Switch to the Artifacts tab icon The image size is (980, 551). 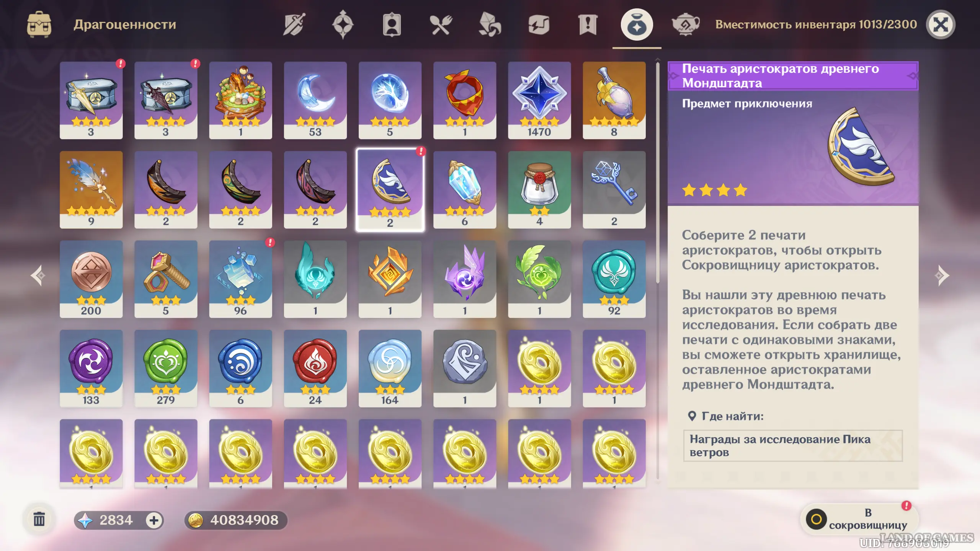point(343,24)
